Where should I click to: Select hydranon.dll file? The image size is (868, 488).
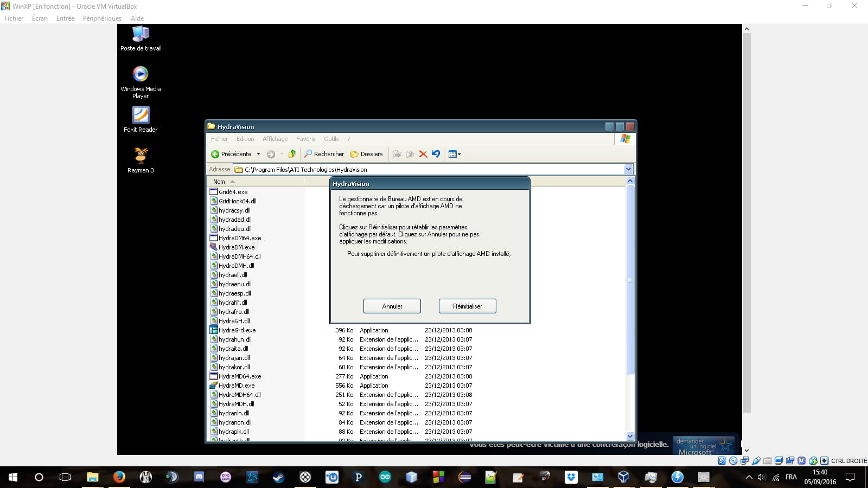click(231, 422)
